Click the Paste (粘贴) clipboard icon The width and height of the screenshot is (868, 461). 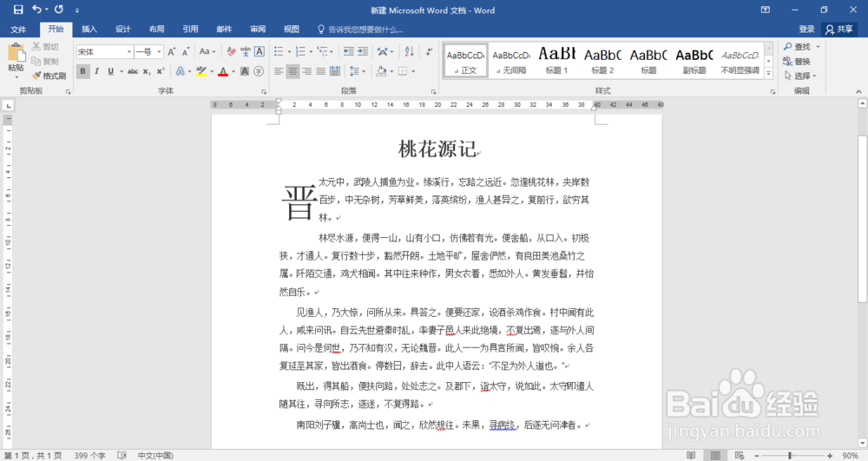click(16, 53)
